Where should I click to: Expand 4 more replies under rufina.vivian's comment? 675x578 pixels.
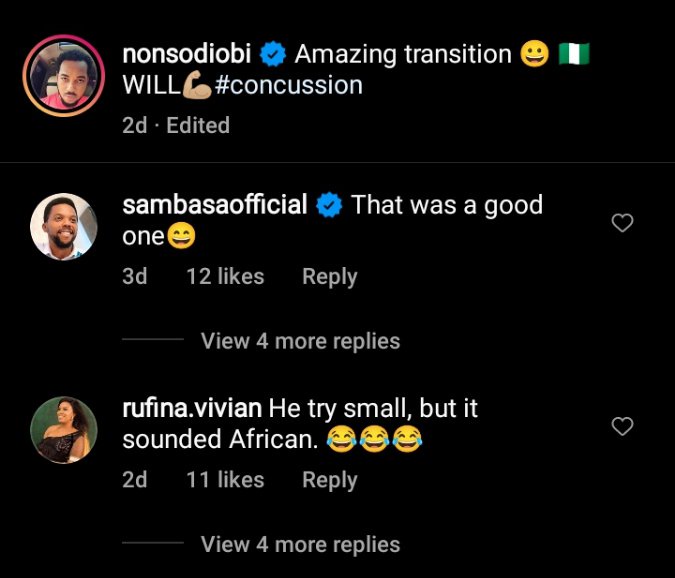[x=300, y=544]
